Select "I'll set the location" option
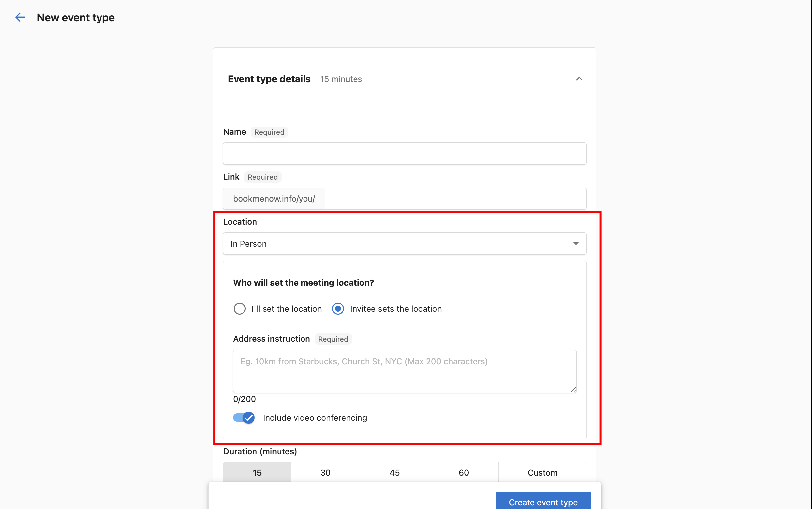Viewport: 812px width, 509px height. point(239,308)
